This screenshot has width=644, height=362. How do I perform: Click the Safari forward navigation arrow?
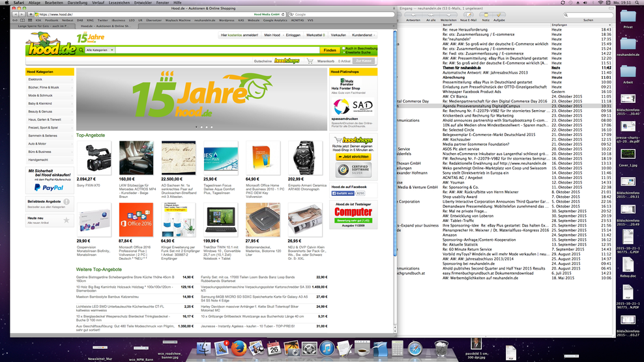(22, 14)
